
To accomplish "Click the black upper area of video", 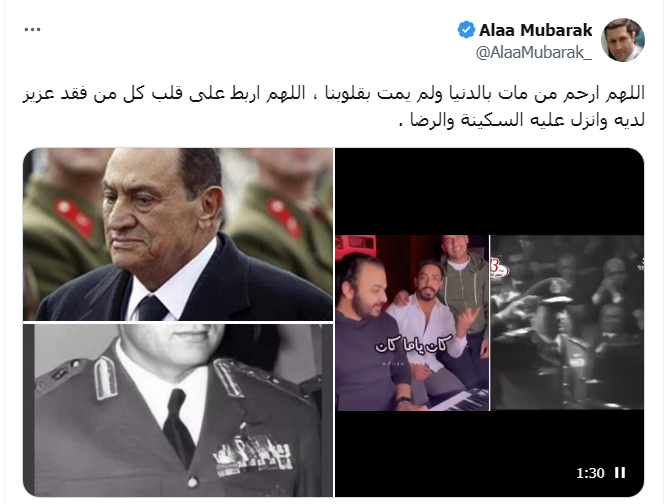I will 490,191.
